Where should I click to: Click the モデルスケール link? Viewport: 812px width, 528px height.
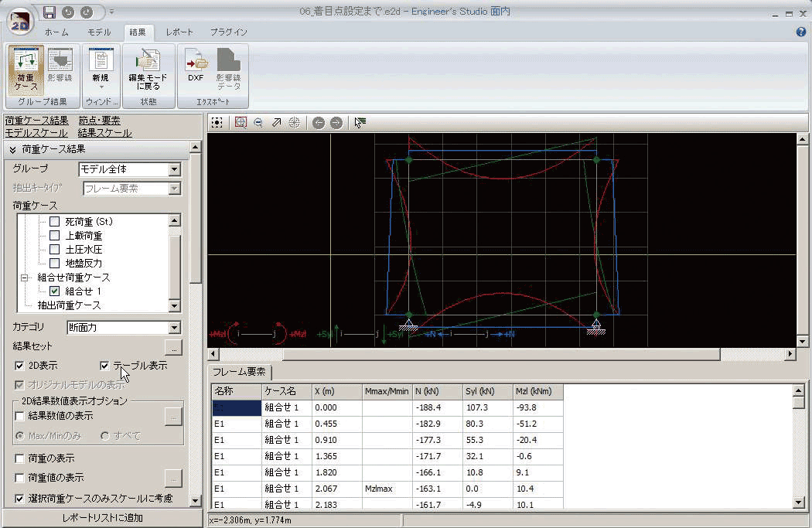click(36, 133)
